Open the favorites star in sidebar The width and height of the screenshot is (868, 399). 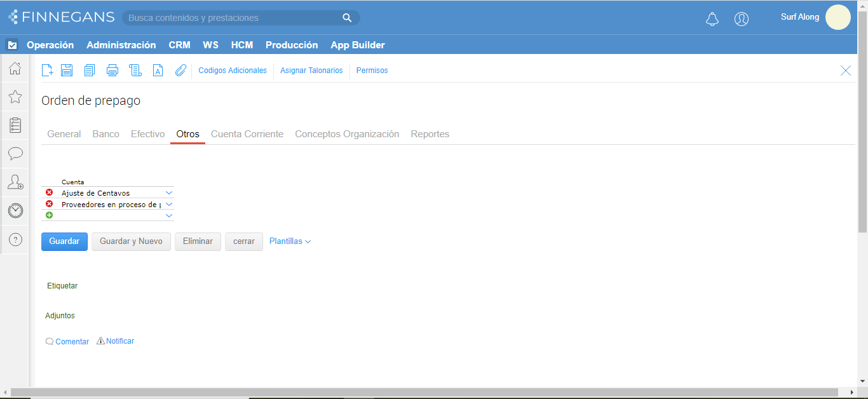[15, 97]
